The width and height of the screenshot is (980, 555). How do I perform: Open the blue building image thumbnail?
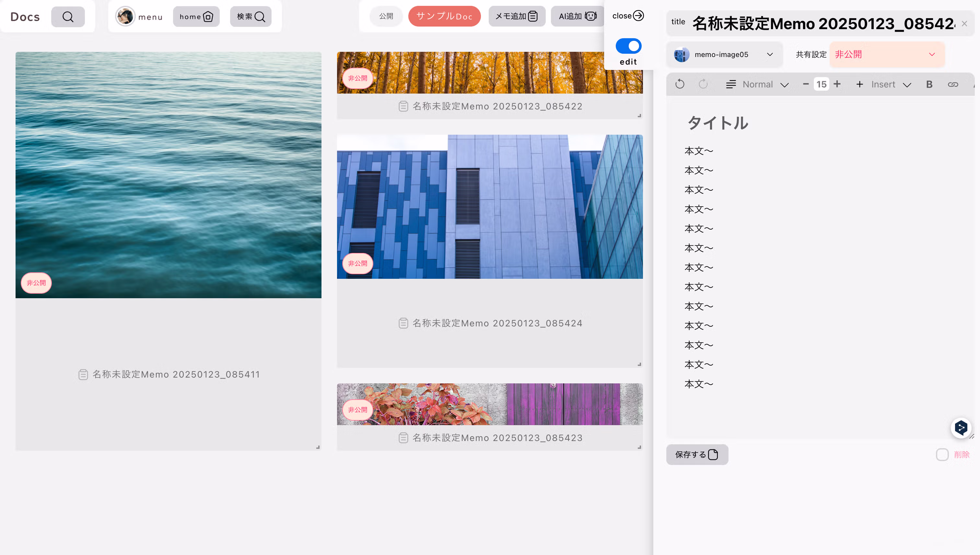tap(490, 207)
